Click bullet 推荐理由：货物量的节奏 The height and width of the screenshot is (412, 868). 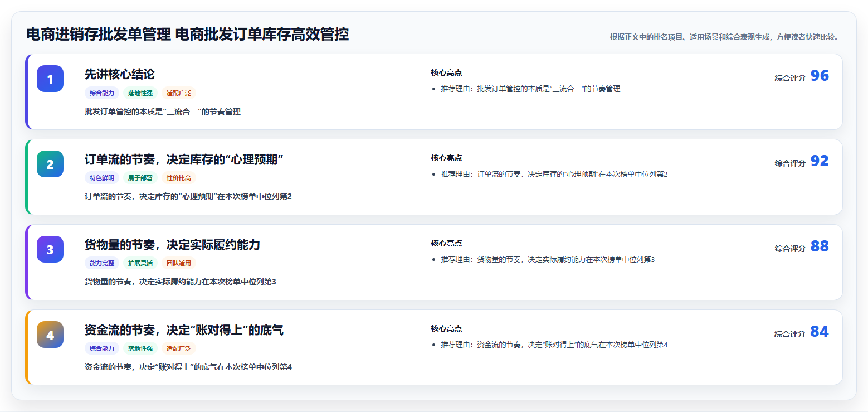pyautogui.click(x=548, y=259)
